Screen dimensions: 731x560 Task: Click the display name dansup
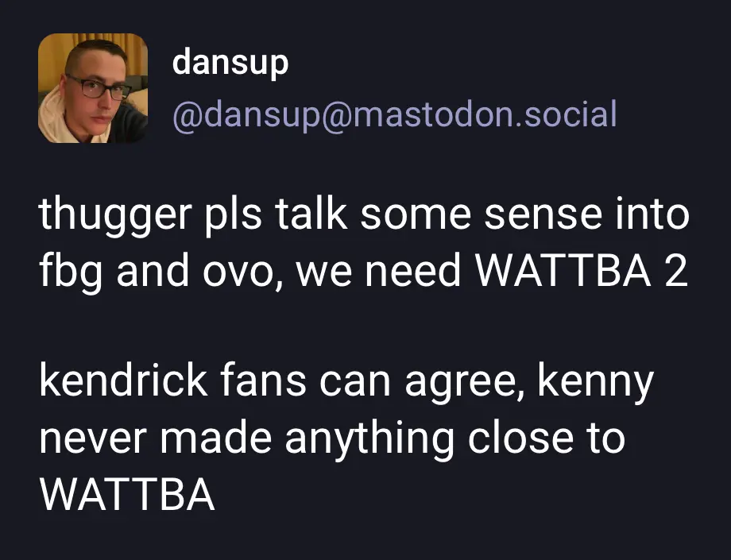point(230,64)
